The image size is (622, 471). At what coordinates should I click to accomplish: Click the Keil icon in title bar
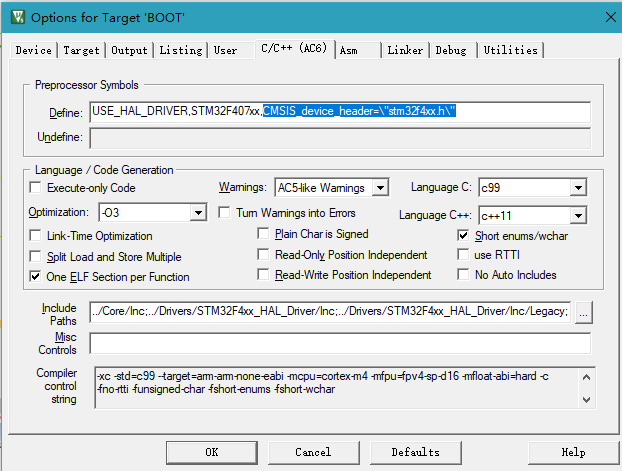click(16, 16)
